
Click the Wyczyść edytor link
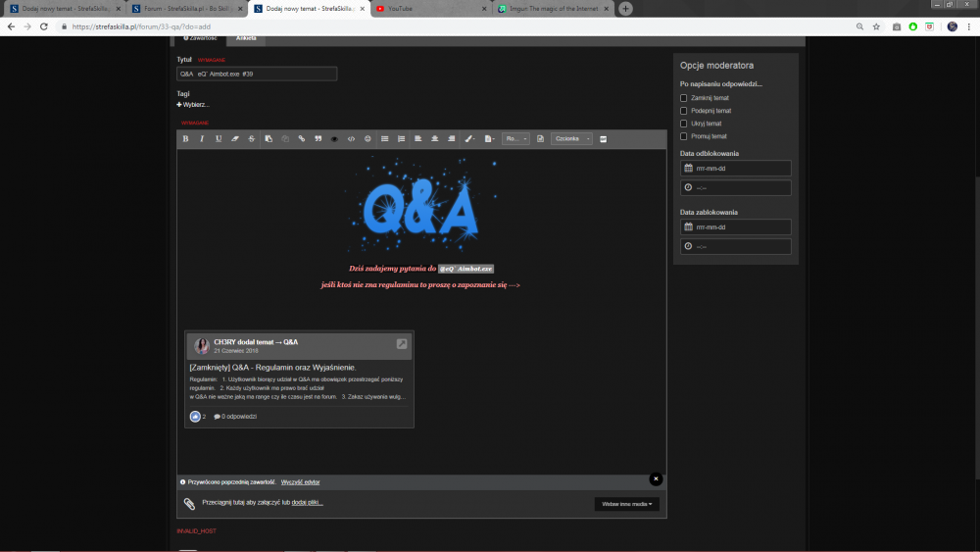(300, 482)
